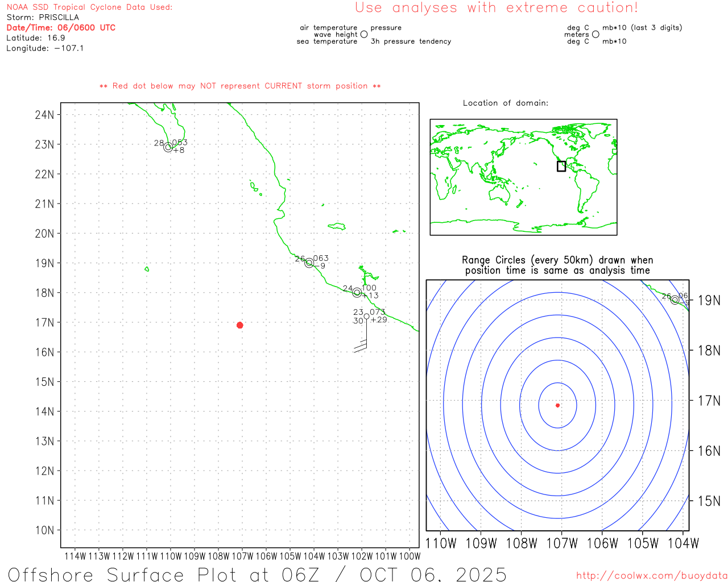Click the 'sea temperature' legend label

[327, 41]
